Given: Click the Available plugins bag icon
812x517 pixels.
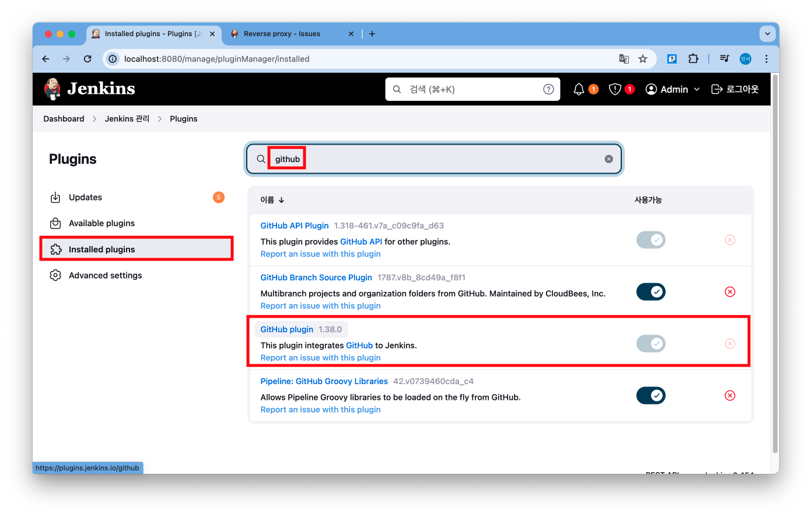Looking at the screenshot, I should click(55, 223).
